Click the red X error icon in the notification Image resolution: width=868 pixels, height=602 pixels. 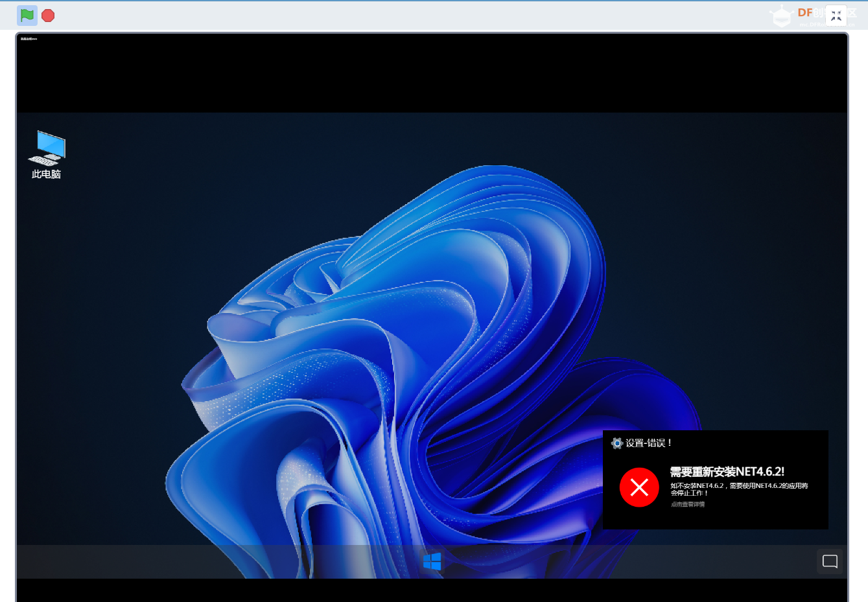click(639, 487)
